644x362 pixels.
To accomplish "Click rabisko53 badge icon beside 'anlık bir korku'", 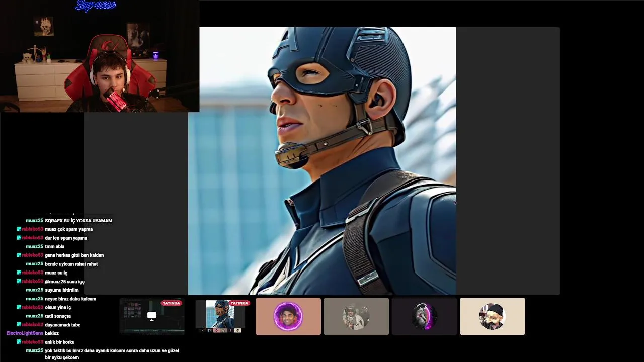I will 19,342.
